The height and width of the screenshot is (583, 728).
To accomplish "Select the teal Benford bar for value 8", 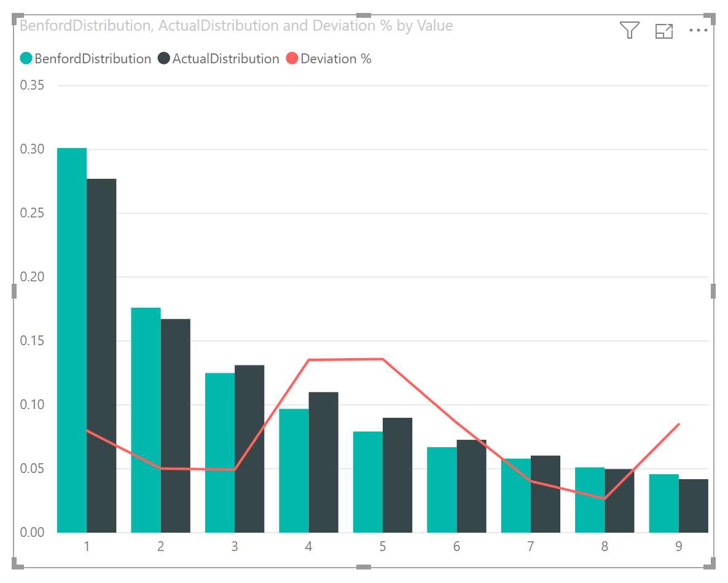I will 590,500.
